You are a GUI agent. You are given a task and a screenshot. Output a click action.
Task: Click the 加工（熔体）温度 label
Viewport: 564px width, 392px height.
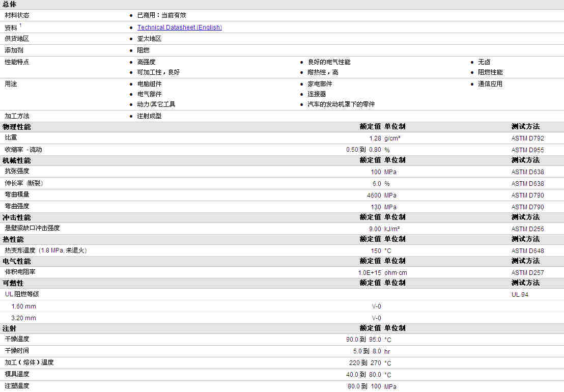point(29,362)
